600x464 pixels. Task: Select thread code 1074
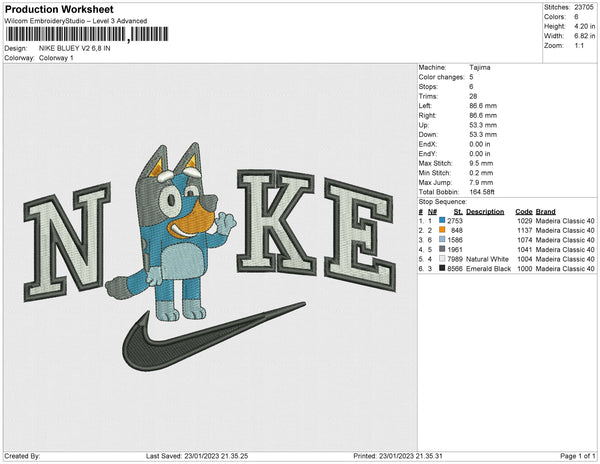click(525, 240)
